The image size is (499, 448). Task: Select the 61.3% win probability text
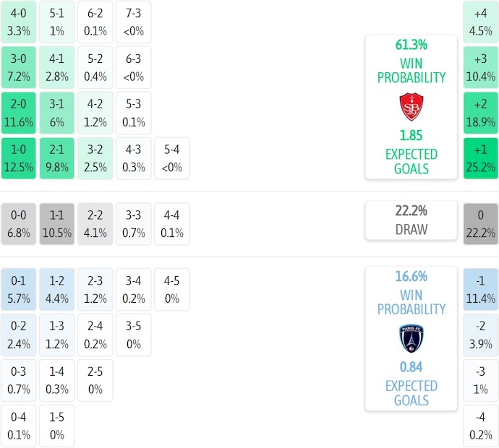(411, 45)
